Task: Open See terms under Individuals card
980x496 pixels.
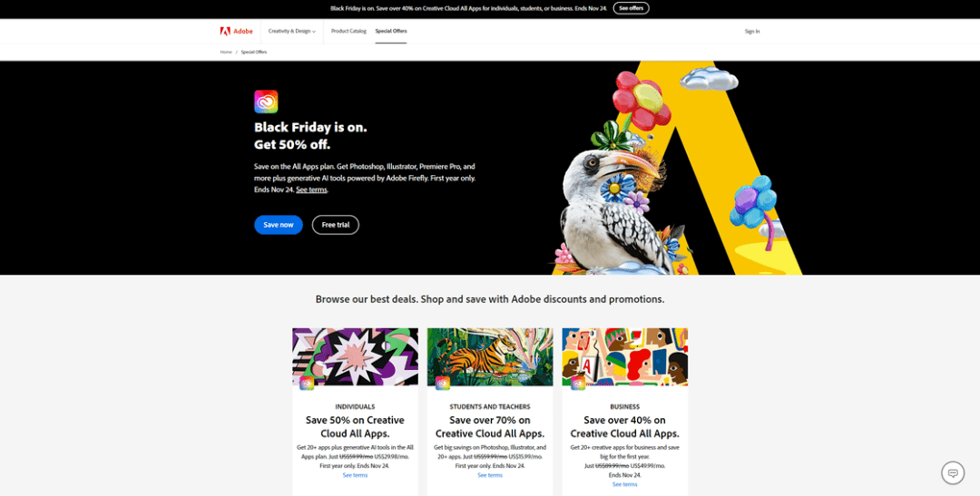Action: pos(355,475)
